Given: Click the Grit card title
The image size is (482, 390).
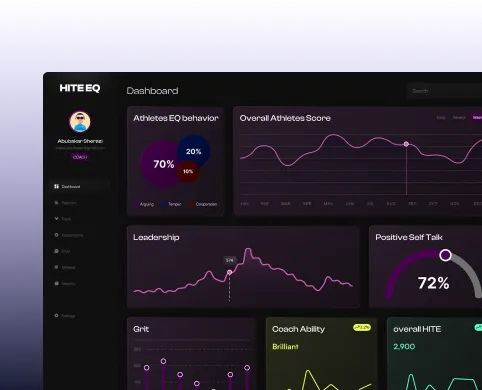Looking at the screenshot, I should [141, 329].
